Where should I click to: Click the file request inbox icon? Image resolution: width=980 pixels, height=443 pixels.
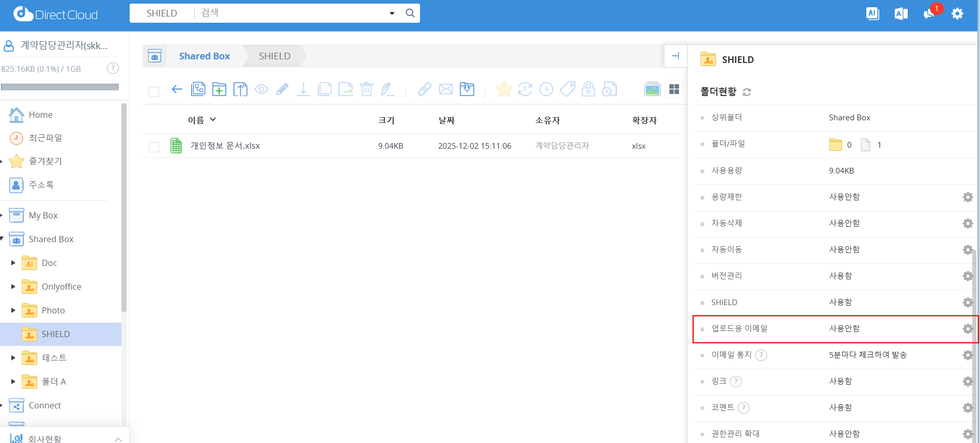467,89
